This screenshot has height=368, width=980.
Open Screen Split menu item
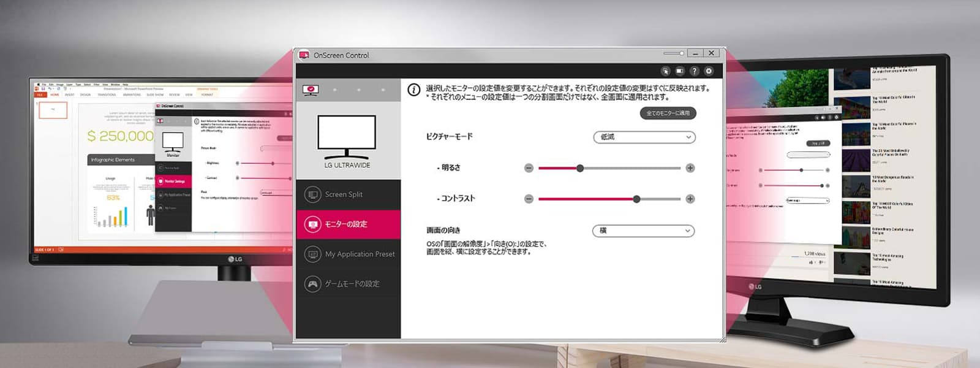(348, 194)
